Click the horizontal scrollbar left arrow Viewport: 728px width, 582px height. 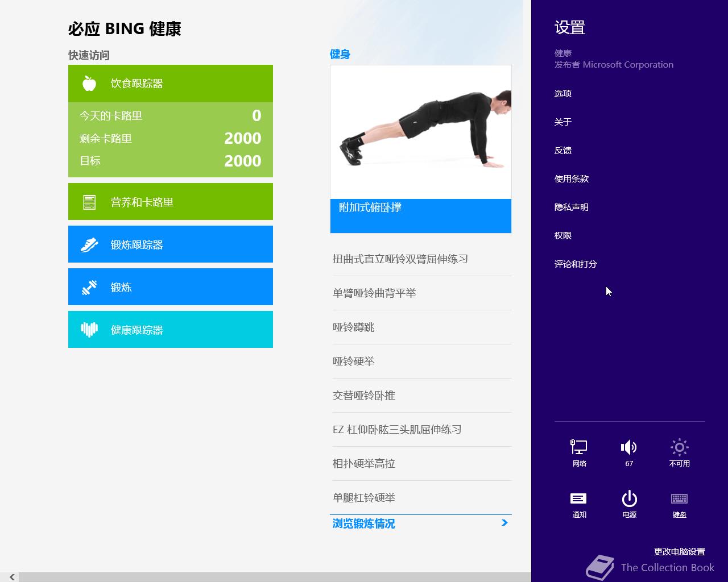(12, 577)
